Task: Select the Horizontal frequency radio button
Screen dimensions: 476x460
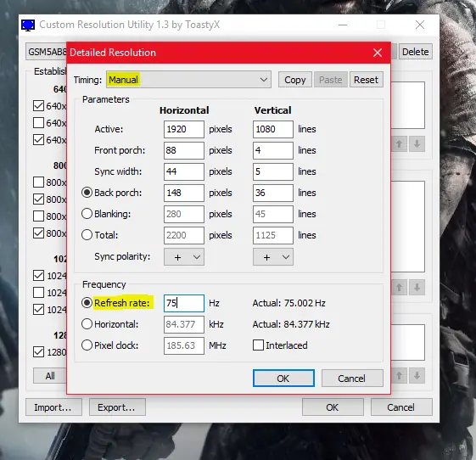Action: coord(87,324)
